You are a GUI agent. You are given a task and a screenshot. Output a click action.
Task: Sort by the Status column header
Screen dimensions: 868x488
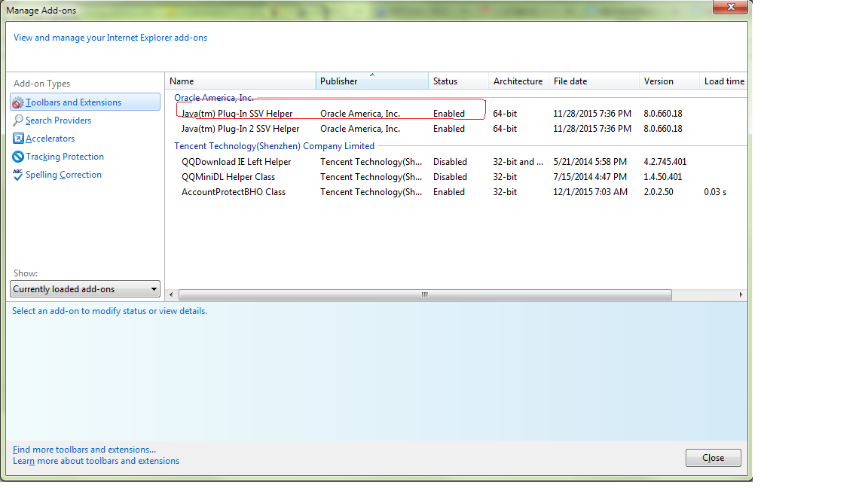pos(458,81)
